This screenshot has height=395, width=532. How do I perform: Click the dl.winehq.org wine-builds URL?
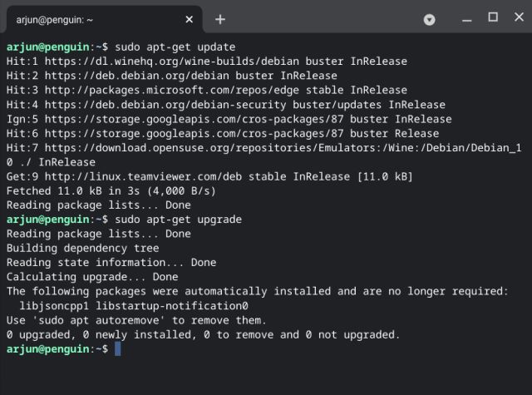pyautogui.click(x=172, y=62)
